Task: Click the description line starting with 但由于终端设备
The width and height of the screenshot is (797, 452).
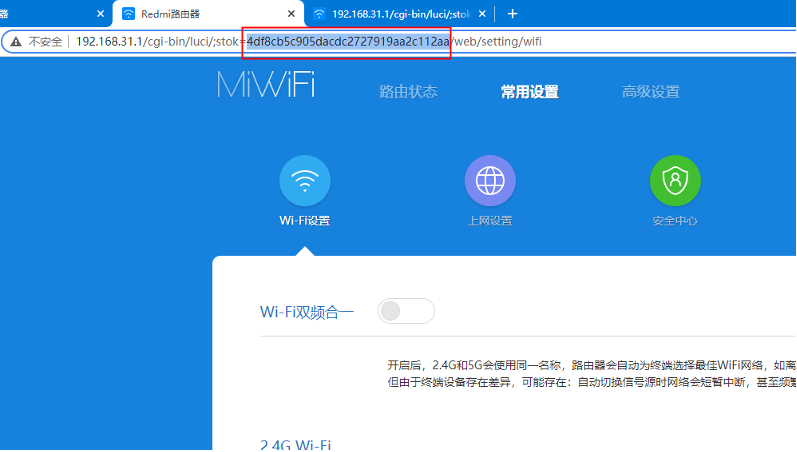Action: point(592,382)
